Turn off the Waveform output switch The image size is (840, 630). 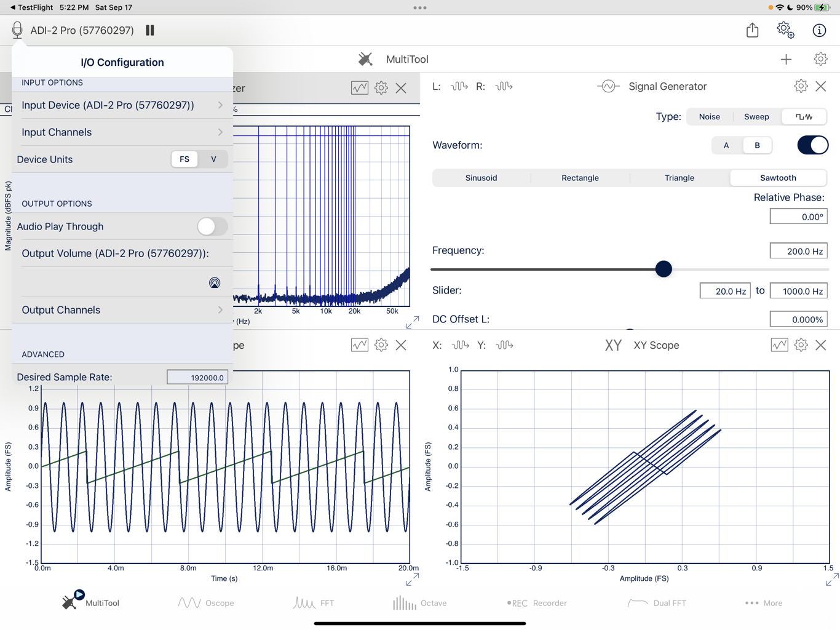[812, 145]
